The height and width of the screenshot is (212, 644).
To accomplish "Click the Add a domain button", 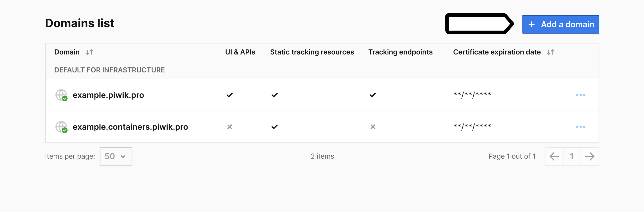I will coord(561,24).
